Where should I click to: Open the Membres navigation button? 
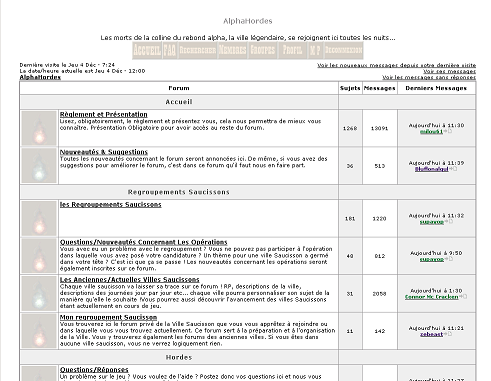(232, 50)
